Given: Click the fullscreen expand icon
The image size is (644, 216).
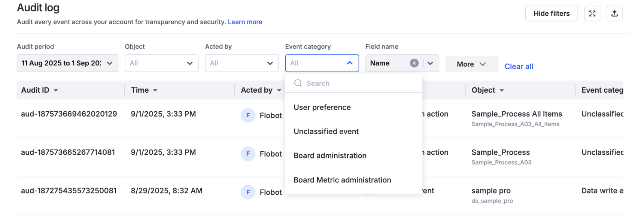Looking at the screenshot, I should tap(592, 14).
